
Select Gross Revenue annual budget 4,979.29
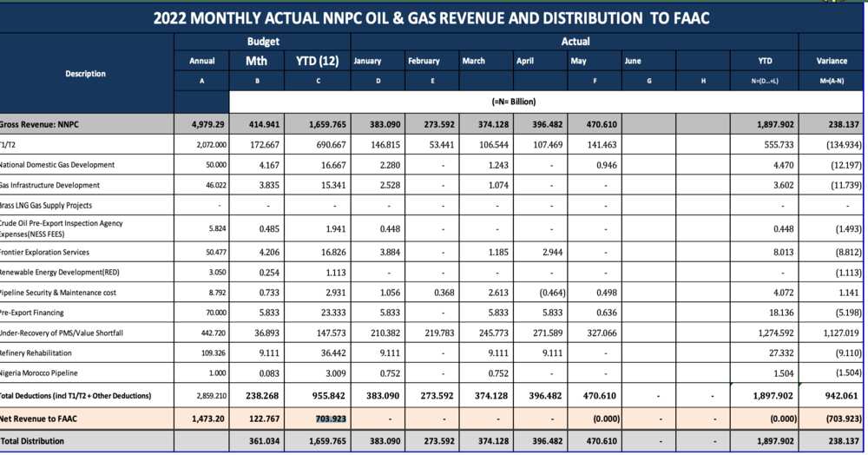click(208, 124)
